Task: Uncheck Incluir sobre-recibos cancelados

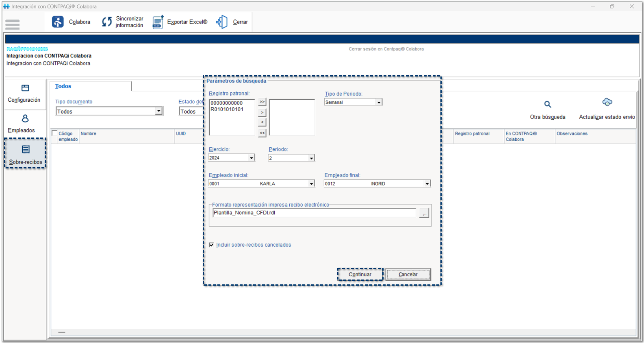Action: 211,245
